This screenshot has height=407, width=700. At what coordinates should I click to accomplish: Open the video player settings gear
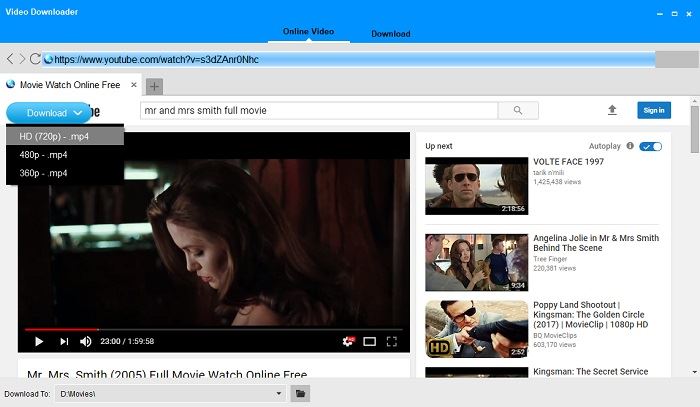point(348,341)
